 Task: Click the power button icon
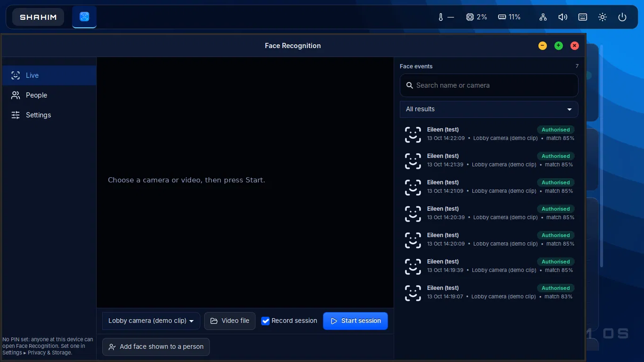[622, 17]
